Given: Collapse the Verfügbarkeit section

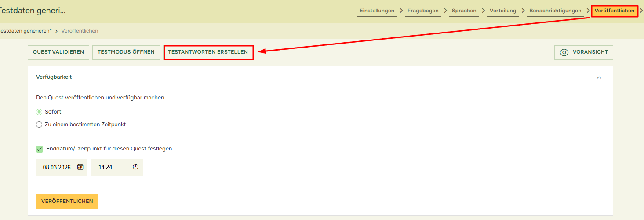Looking at the screenshot, I should pyautogui.click(x=599, y=77).
